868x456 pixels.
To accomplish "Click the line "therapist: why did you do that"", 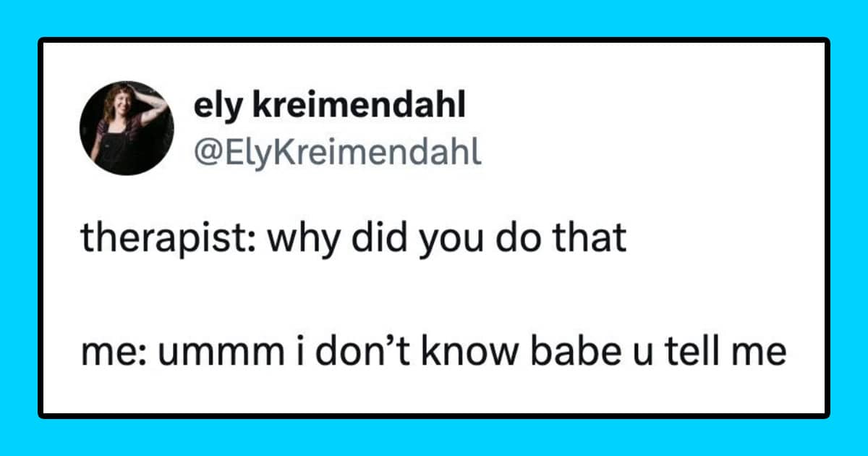I will 353,240.
